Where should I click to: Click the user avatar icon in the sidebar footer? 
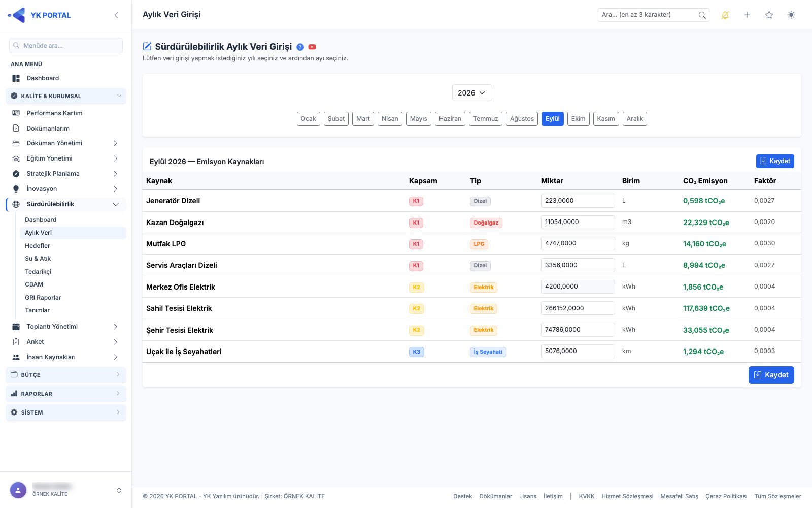(x=18, y=490)
